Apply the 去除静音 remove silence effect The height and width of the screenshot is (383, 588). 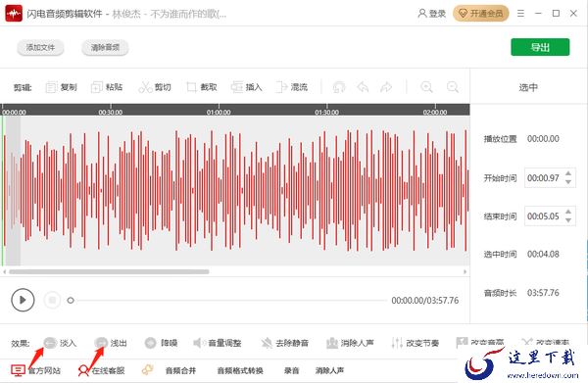[285, 343]
